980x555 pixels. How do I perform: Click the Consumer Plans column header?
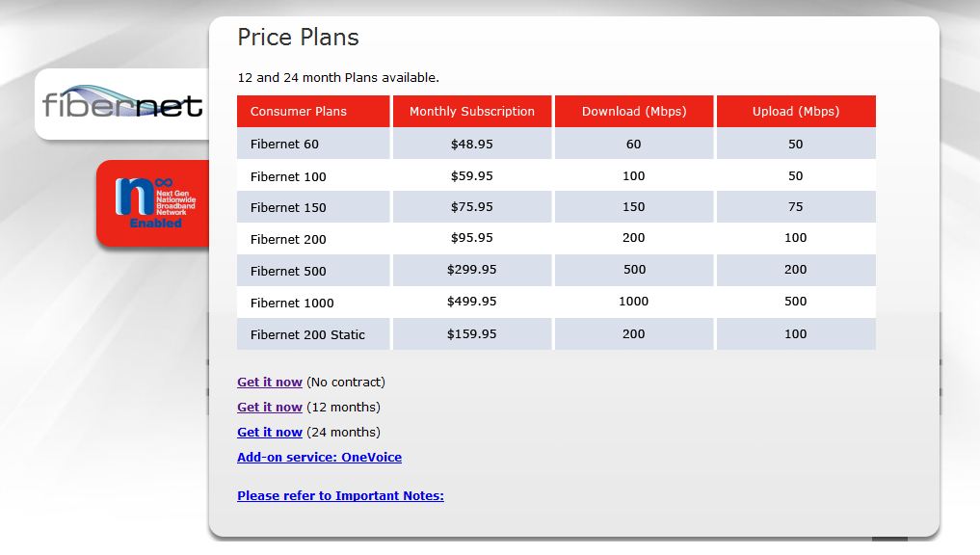pyautogui.click(x=313, y=111)
